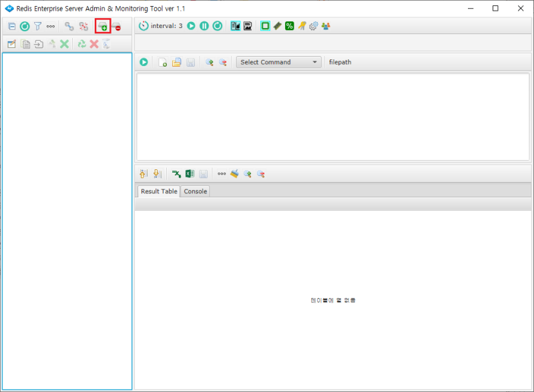Image resolution: width=534 pixels, height=392 pixels.
Task: Click the keys icon in monitoring toolbar
Action: 301,26
